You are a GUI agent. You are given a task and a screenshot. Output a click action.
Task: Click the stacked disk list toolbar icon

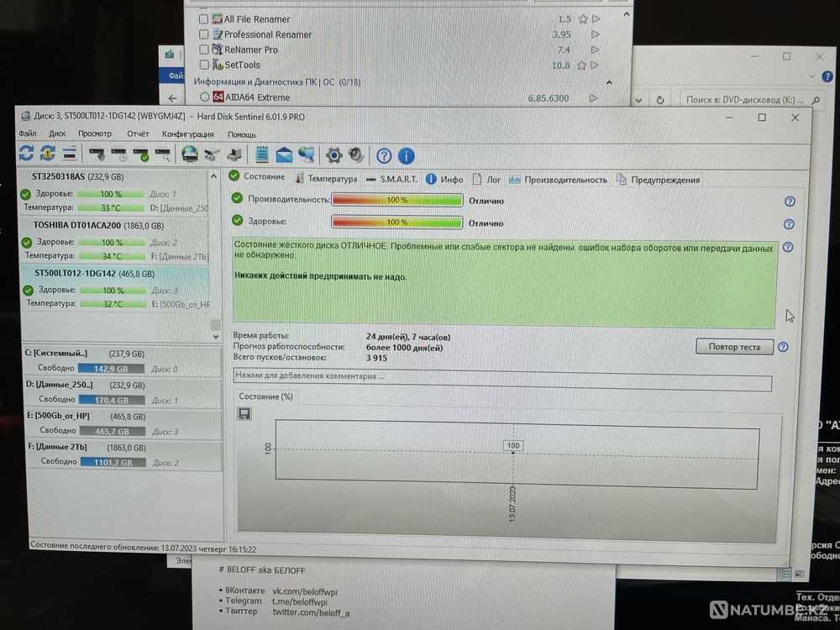70,153
